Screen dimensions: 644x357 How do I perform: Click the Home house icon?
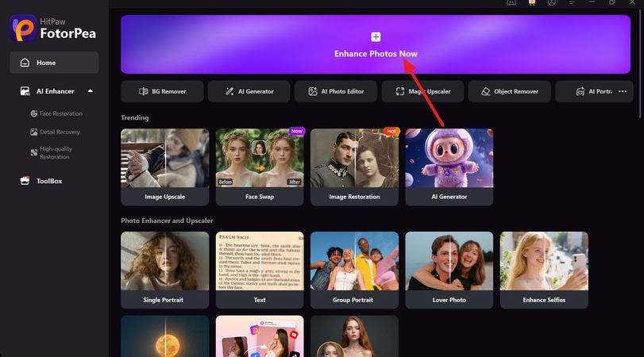coord(25,63)
